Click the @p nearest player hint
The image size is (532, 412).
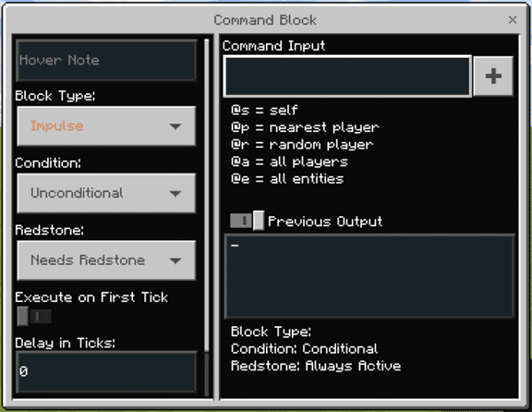point(305,128)
